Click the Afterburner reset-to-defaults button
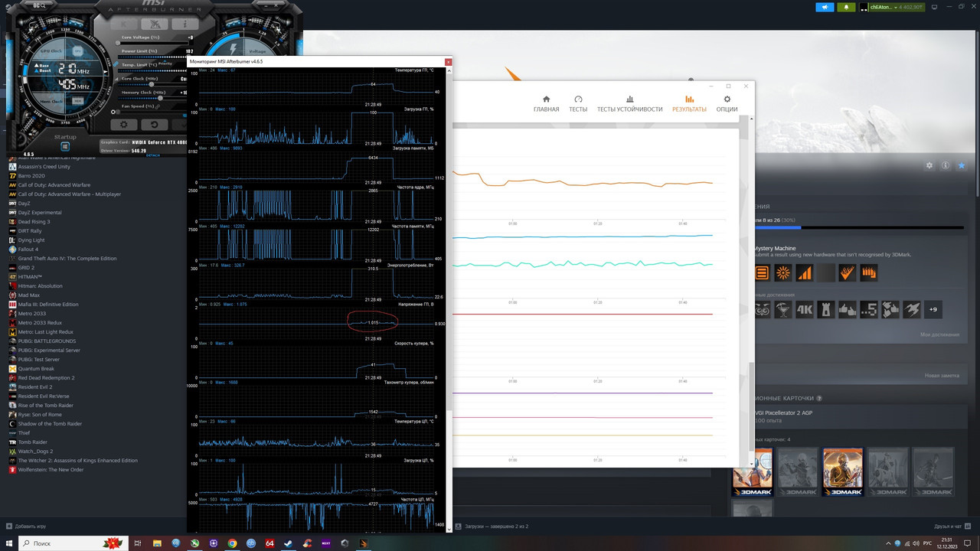Screen dimensions: 980x551 [x=155, y=125]
